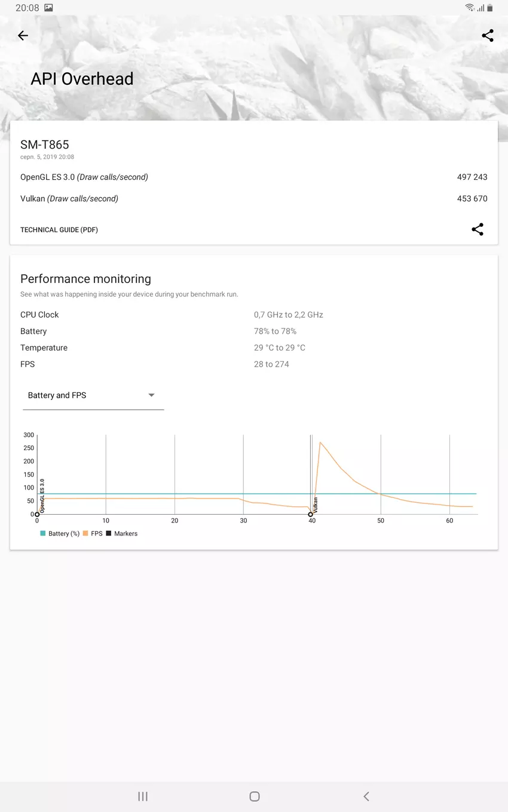
Task: Tap the FPS peak on the chart
Action: [320, 442]
